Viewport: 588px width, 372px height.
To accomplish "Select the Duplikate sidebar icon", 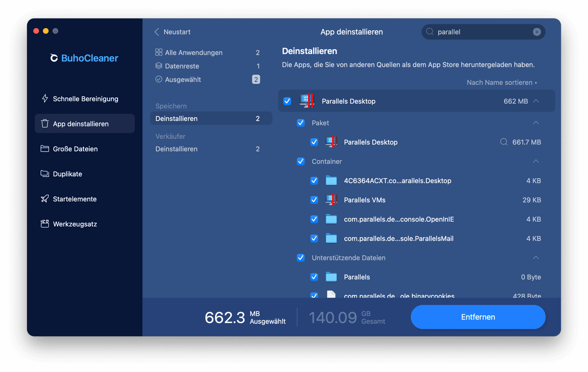I will coord(44,174).
